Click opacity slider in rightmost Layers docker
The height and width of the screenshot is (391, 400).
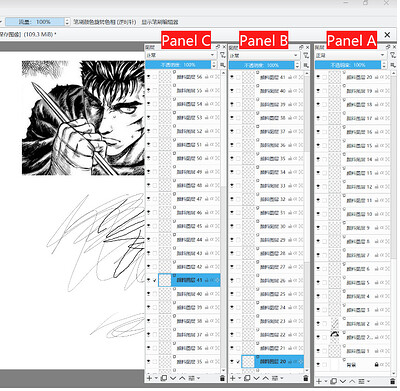point(348,65)
